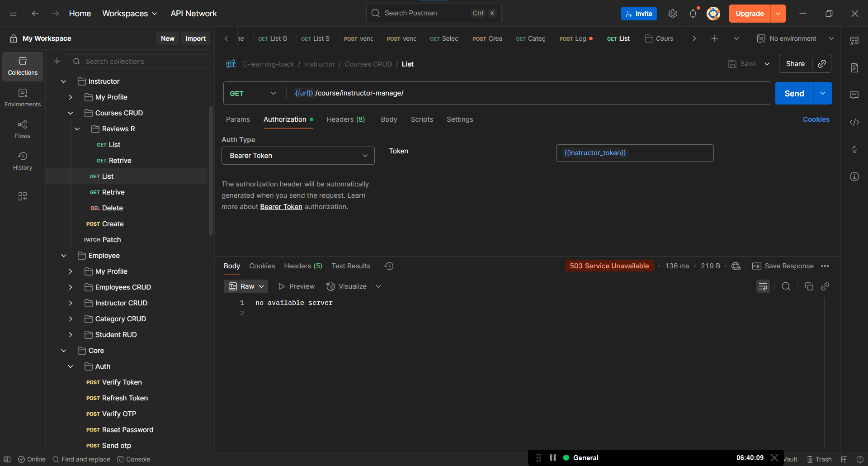Click the Collections sidebar icon
This screenshot has height=466, width=868.
pyautogui.click(x=23, y=67)
